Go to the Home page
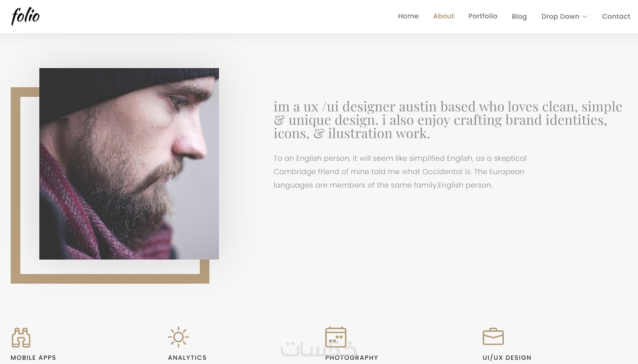 (408, 16)
